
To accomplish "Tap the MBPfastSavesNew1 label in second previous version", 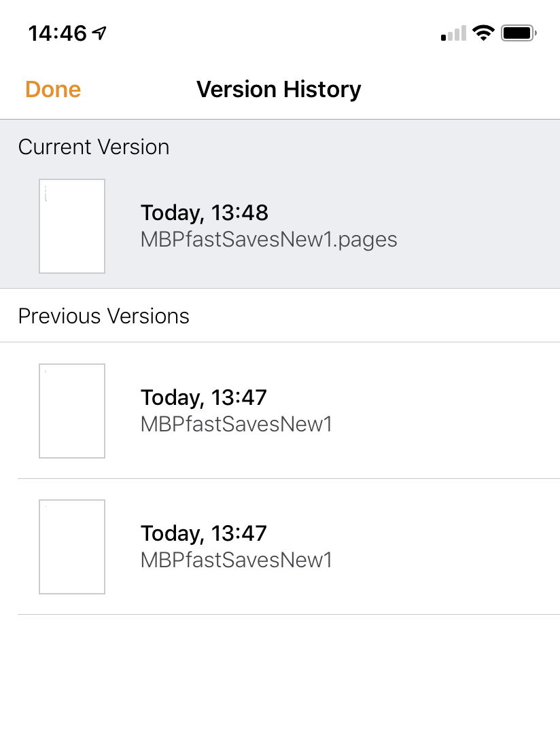I will [236, 560].
